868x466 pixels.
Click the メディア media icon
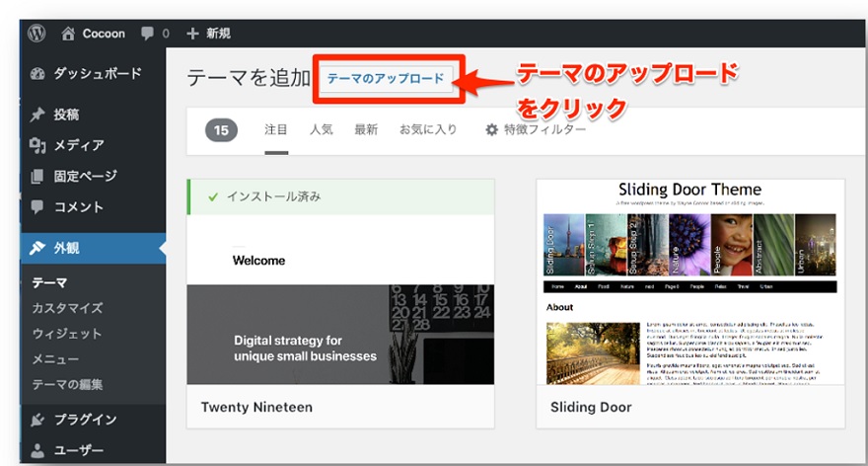(37, 145)
